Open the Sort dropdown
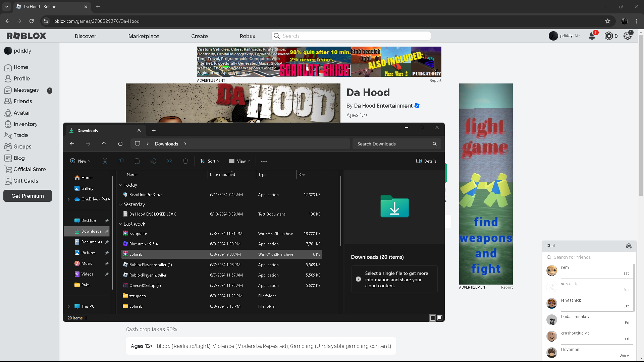This screenshot has height=362, width=644. [210, 161]
